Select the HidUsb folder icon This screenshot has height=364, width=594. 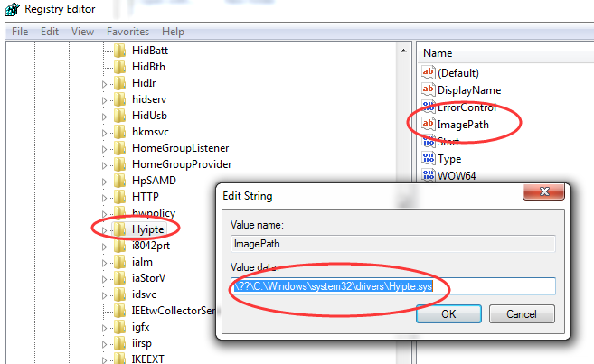point(119,116)
